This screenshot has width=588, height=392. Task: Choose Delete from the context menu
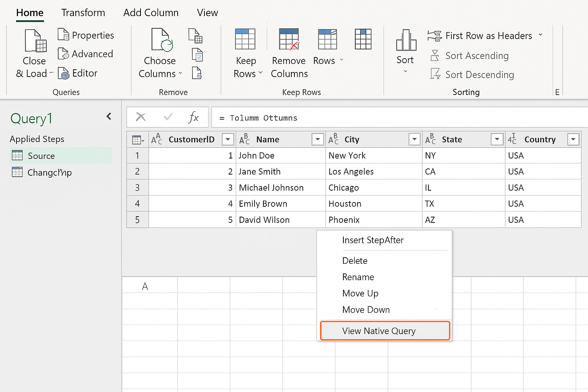(384, 261)
